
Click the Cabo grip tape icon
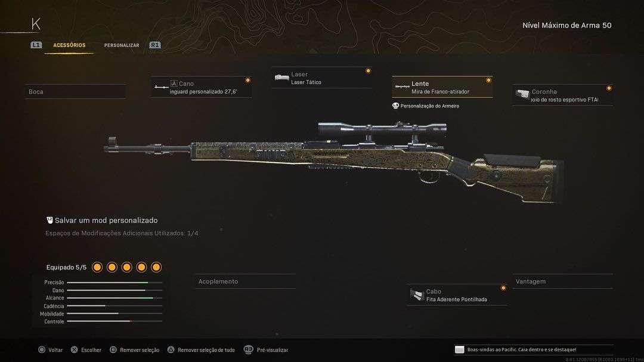point(417,295)
